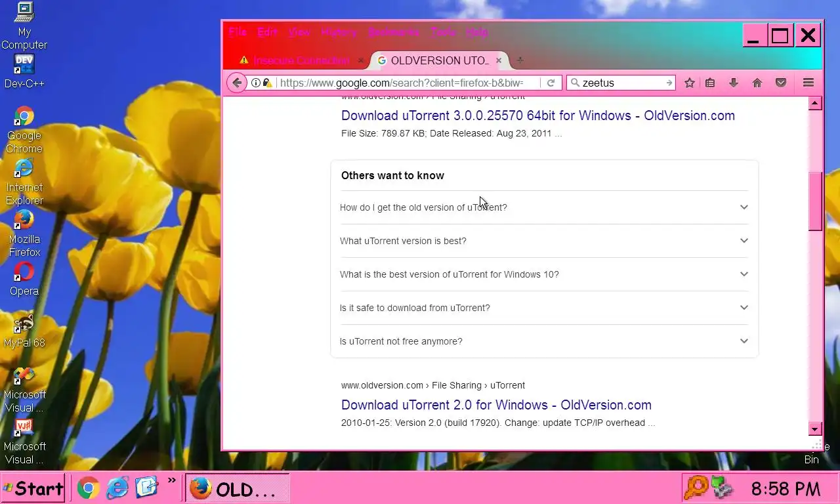Bookmark this page with the star
The height and width of the screenshot is (504, 840).
pos(689,83)
